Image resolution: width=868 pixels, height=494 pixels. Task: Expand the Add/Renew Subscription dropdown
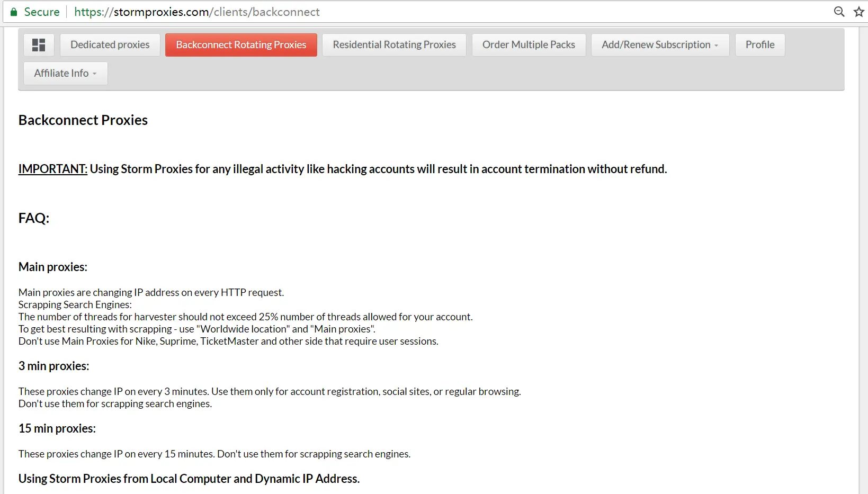[660, 45]
